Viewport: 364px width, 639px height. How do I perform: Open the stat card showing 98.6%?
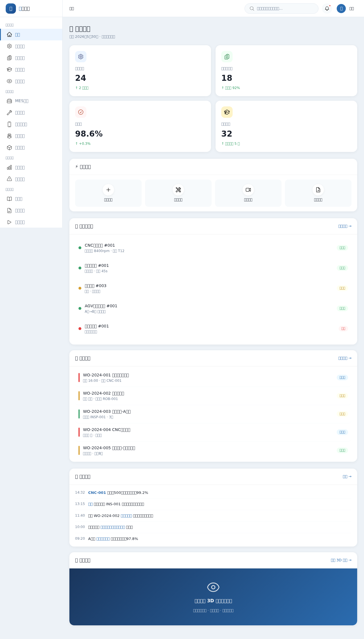click(140, 126)
